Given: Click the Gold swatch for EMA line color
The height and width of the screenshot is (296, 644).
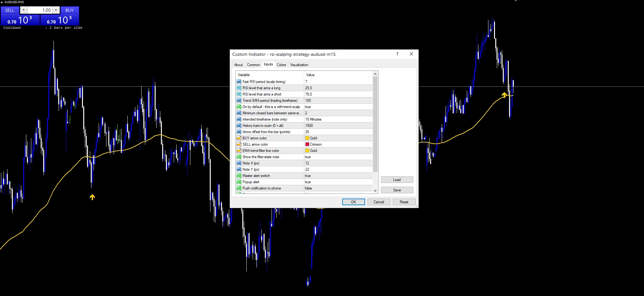Looking at the screenshot, I should 307,151.
